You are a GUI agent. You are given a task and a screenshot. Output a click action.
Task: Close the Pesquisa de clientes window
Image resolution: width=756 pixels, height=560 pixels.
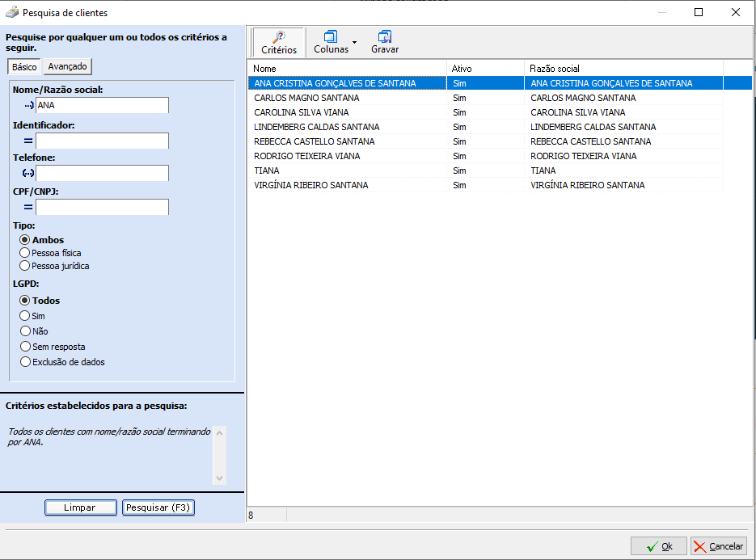(735, 13)
